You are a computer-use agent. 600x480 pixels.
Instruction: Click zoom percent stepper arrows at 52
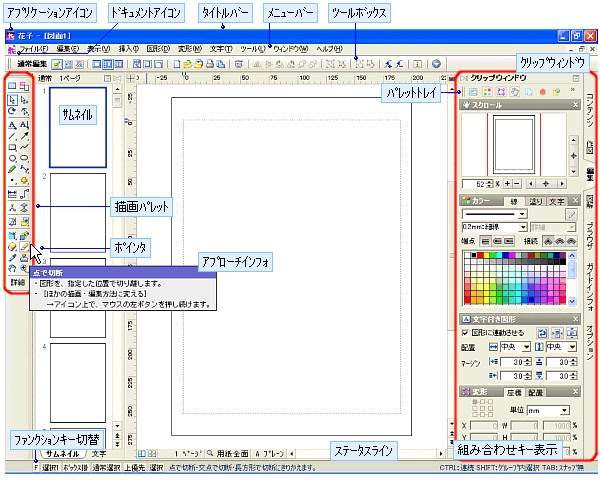[489, 184]
